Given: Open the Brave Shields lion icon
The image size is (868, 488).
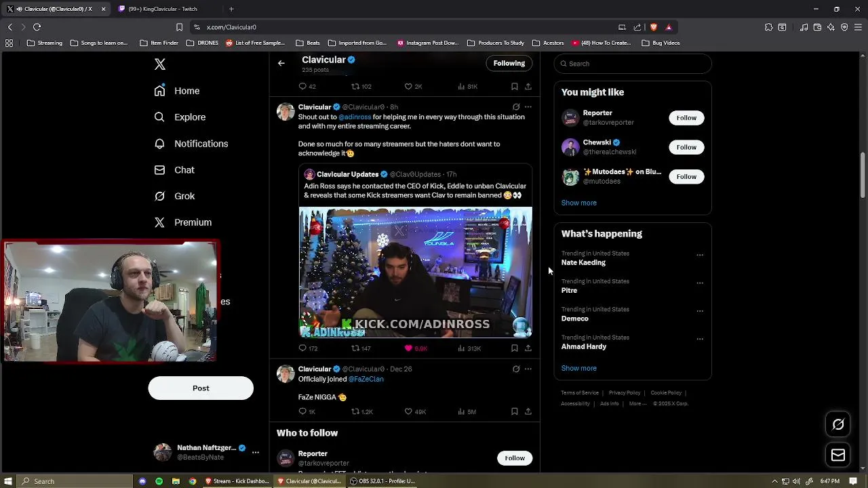Looking at the screenshot, I should 653,27.
